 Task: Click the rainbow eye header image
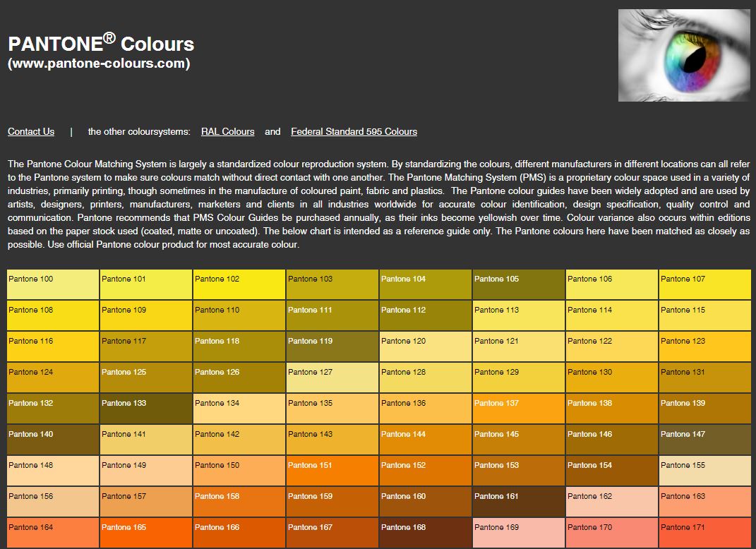tap(684, 56)
